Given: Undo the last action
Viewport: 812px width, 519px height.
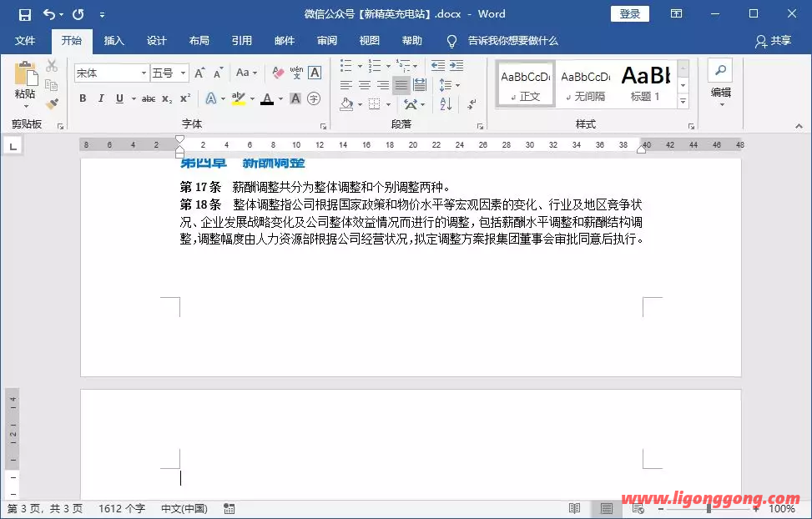Looking at the screenshot, I should [48, 14].
